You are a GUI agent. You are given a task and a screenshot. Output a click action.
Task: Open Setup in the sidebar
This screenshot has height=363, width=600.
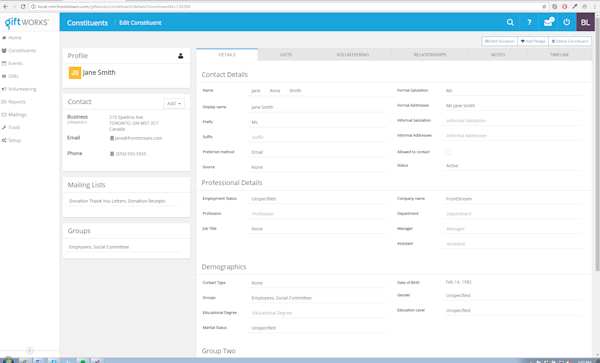pos(14,140)
